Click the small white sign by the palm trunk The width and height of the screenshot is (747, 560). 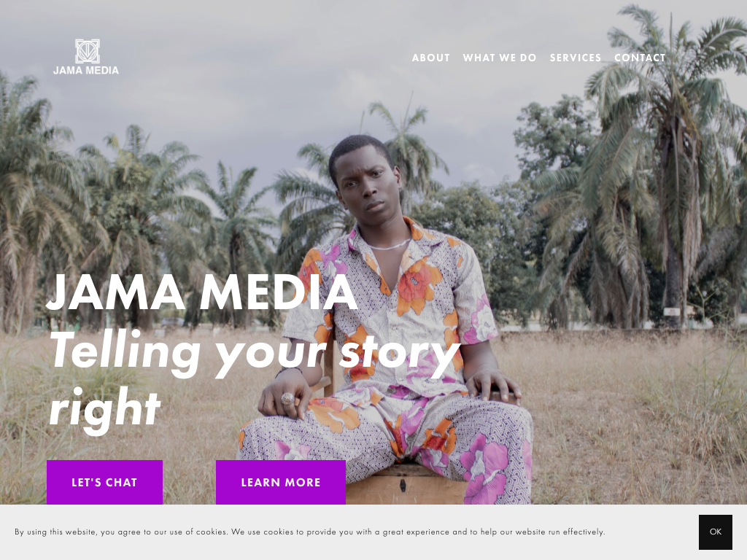[672, 312]
